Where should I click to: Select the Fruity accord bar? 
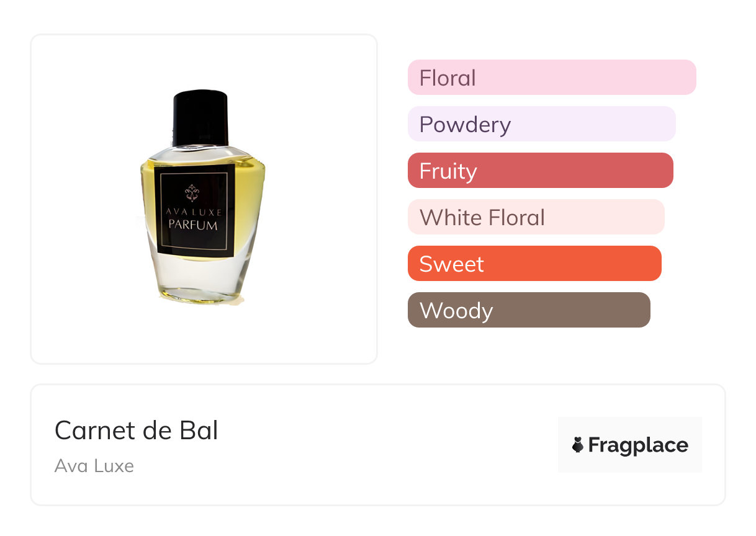(x=540, y=171)
